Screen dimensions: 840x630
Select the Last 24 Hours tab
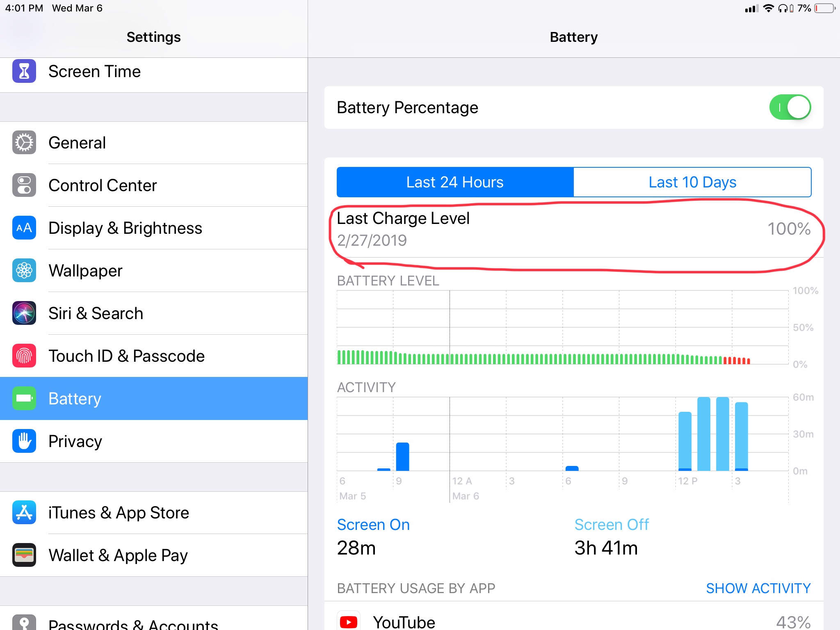(x=455, y=182)
